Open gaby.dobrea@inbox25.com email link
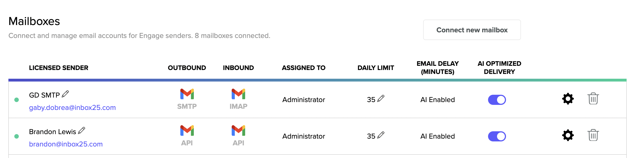Image resolution: width=644 pixels, height=158 pixels. point(72,108)
